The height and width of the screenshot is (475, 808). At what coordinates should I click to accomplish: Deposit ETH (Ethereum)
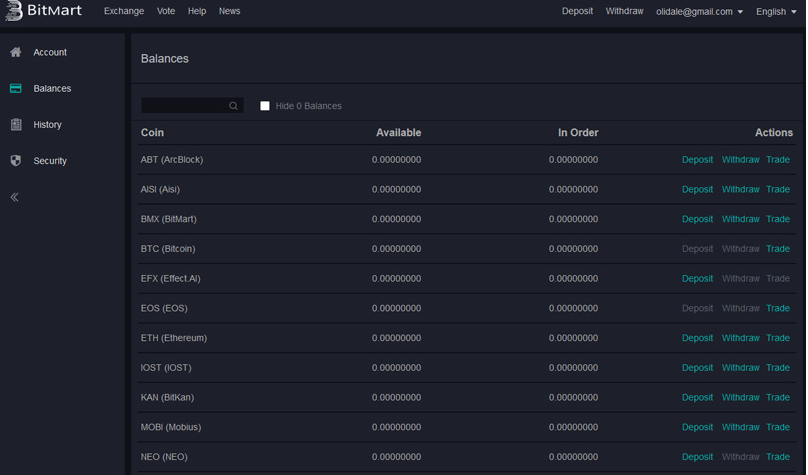(x=697, y=338)
